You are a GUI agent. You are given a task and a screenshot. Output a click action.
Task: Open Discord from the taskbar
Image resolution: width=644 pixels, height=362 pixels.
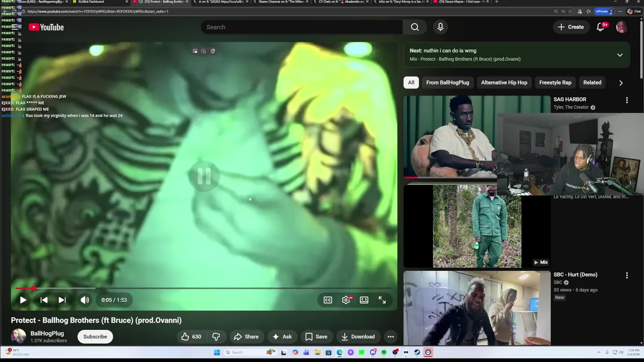click(x=373, y=352)
